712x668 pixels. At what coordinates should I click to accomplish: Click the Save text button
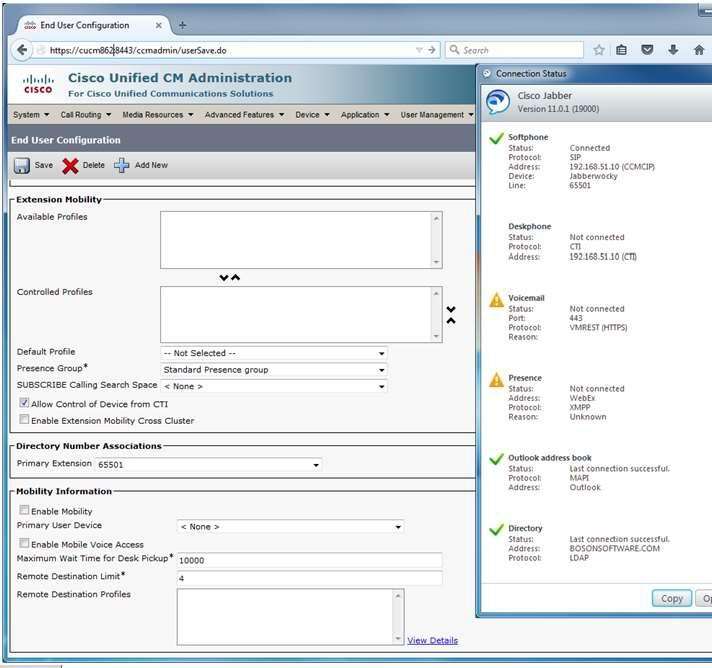(x=44, y=165)
